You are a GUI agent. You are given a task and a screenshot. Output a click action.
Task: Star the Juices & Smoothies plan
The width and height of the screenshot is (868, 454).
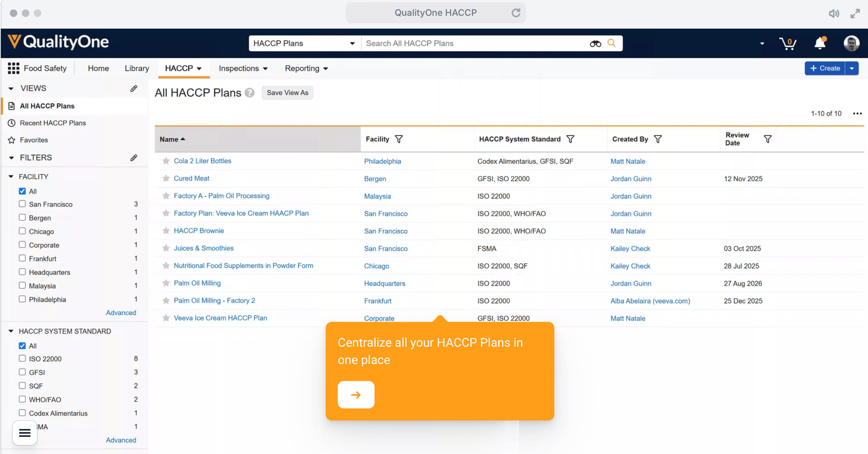coord(166,249)
